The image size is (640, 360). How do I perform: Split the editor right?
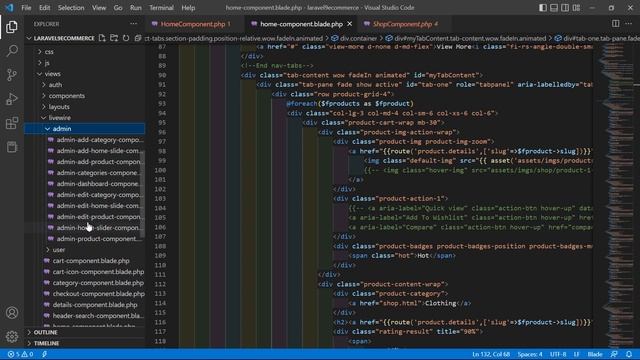pyautogui.click(x=616, y=24)
